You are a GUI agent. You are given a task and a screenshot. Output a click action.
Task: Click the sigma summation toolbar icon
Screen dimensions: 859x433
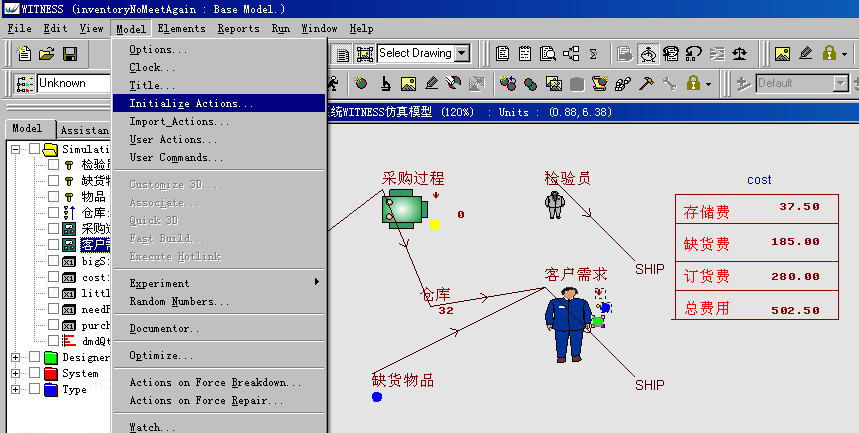[593, 54]
